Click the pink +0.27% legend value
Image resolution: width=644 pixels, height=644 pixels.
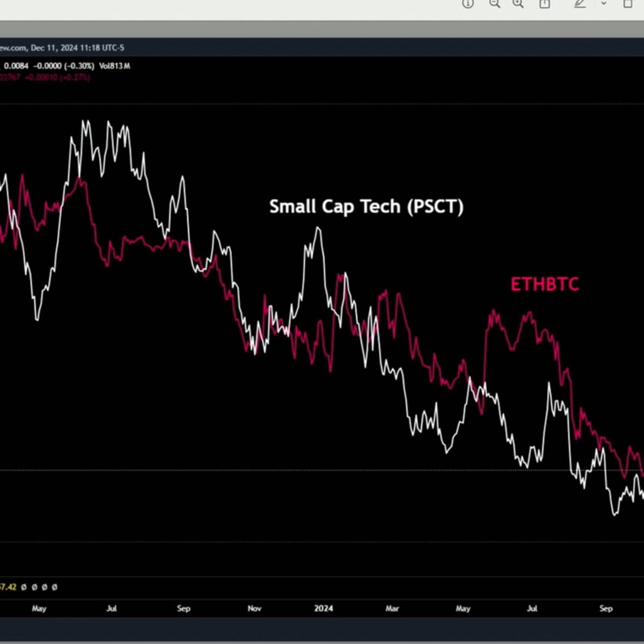tap(76, 77)
